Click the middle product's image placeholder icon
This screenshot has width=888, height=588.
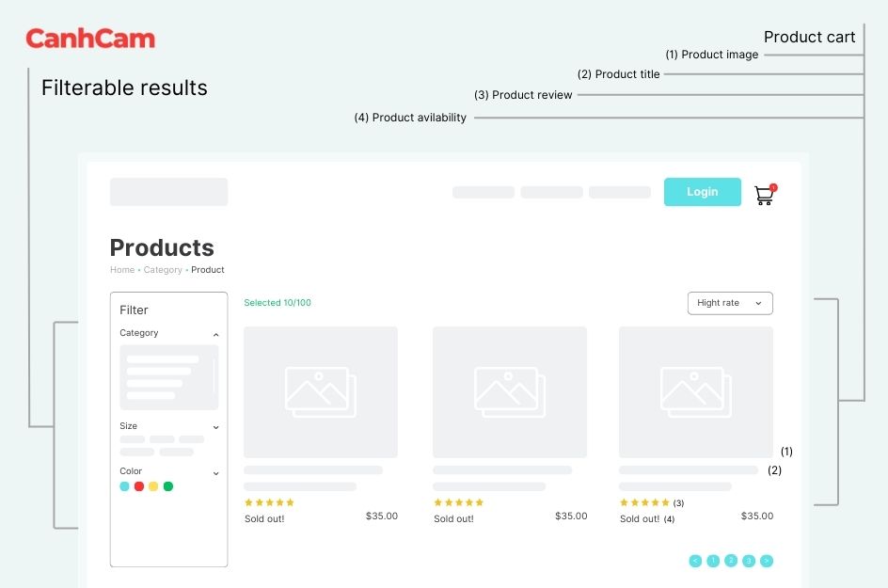pos(509,391)
